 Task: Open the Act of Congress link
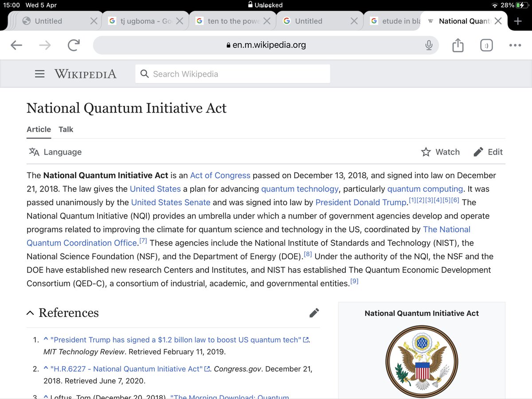[220, 176]
